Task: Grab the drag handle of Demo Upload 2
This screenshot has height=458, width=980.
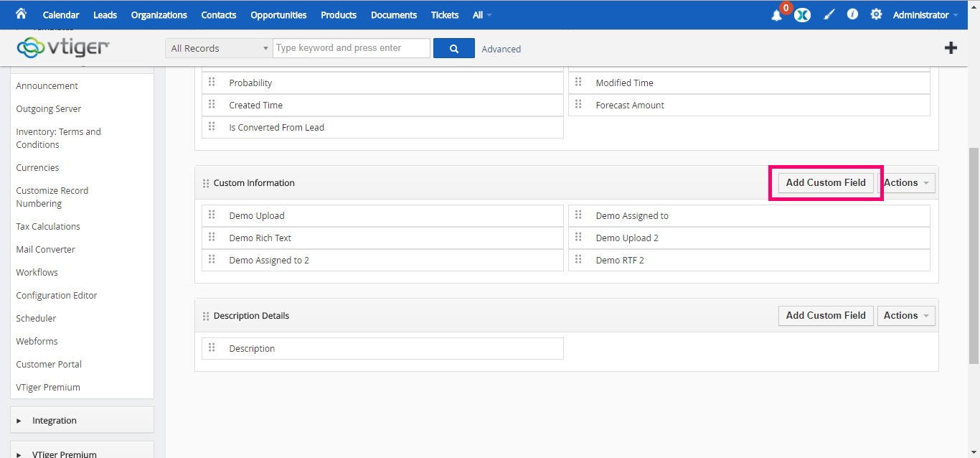Action: [578, 237]
